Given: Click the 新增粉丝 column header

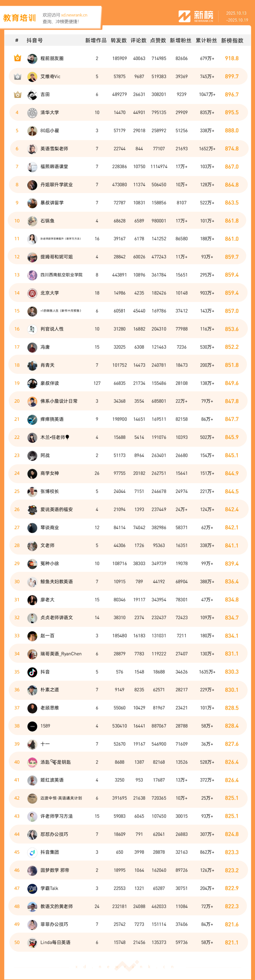Looking at the screenshot, I should 180,40.
